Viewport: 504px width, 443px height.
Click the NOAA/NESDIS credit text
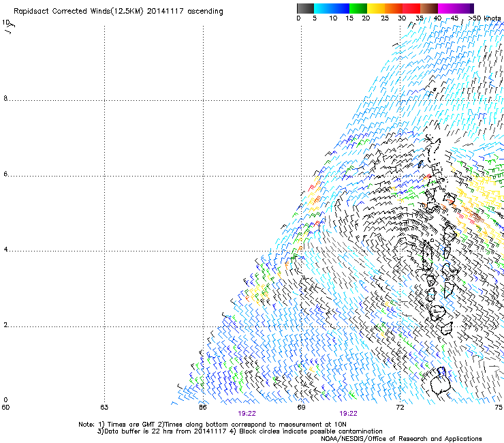click(x=401, y=439)
